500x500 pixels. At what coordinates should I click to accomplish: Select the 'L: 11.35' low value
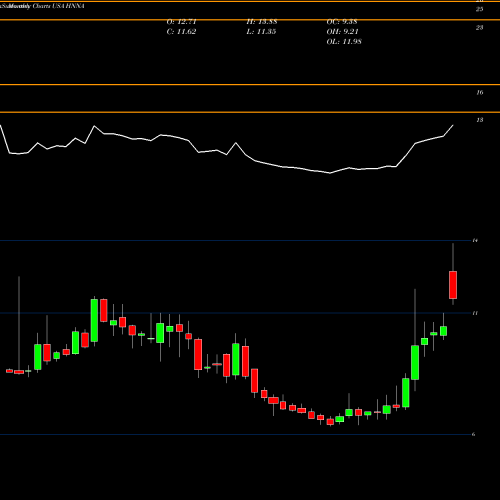pyautogui.click(x=261, y=32)
